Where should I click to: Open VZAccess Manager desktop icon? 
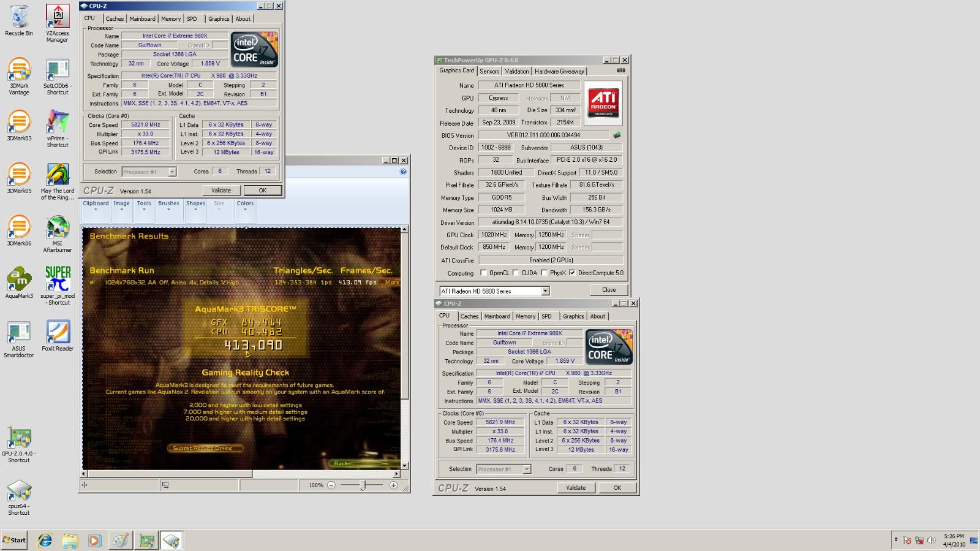tap(58, 23)
